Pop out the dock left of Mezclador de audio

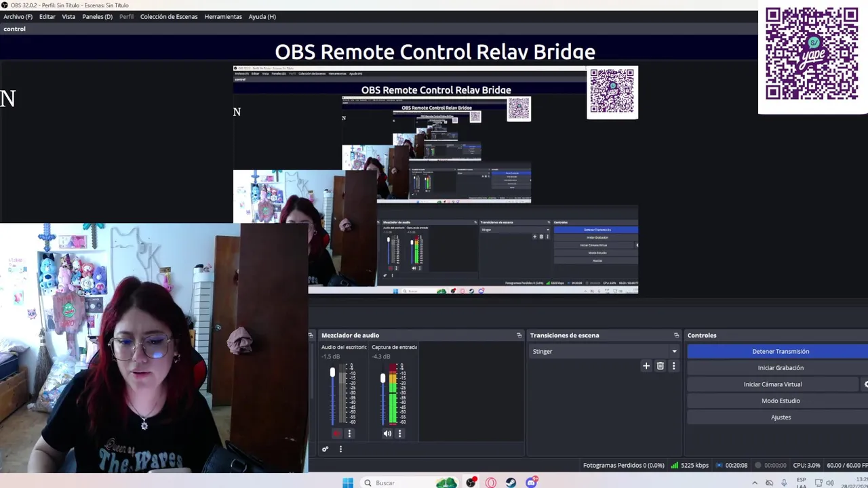pos(311,335)
